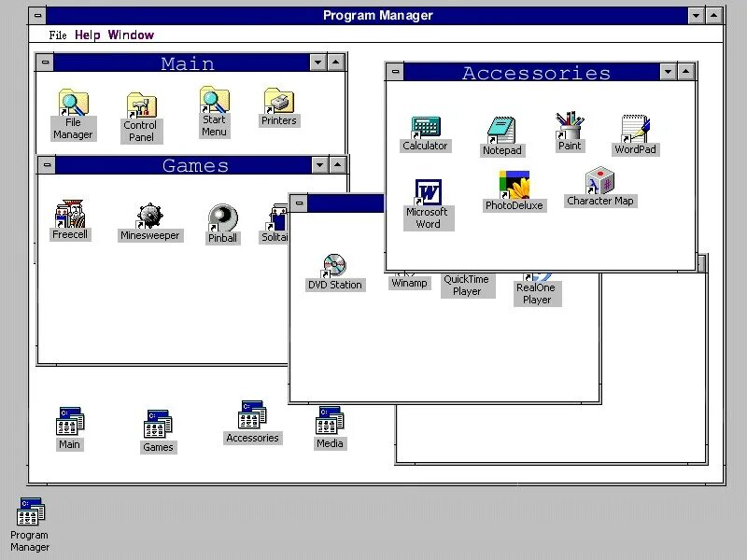Launch RealOne Player shortcut
Viewport: 747px width, 560px height.
tap(537, 289)
